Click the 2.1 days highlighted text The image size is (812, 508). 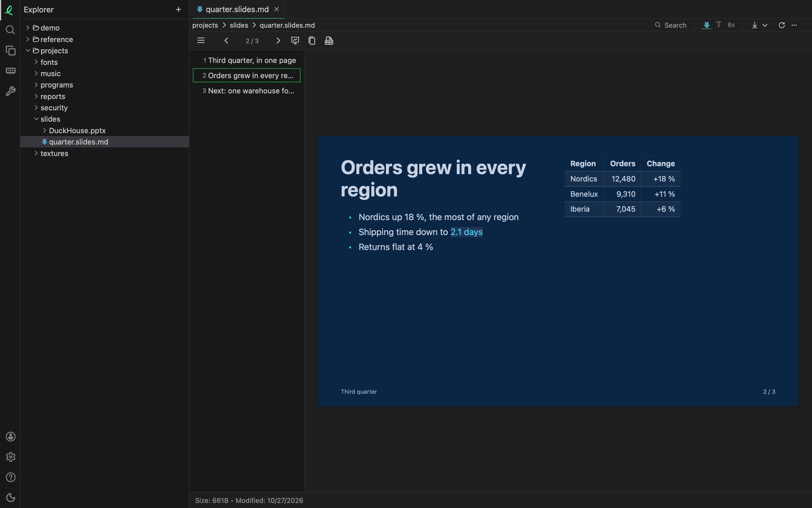[x=466, y=232]
